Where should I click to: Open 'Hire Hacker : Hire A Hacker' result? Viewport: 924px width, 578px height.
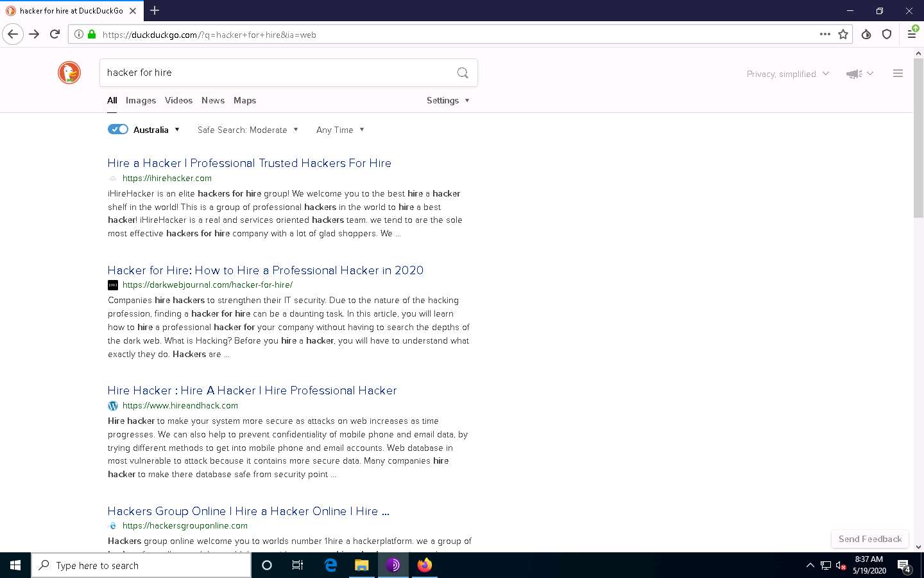pyautogui.click(x=252, y=390)
